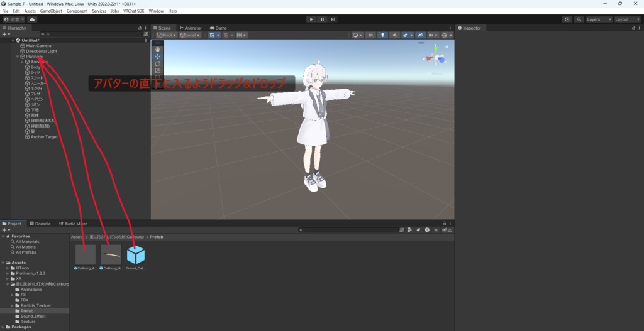Select All Materials favorite search
644x331 pixels.
[x=25, y=242]
